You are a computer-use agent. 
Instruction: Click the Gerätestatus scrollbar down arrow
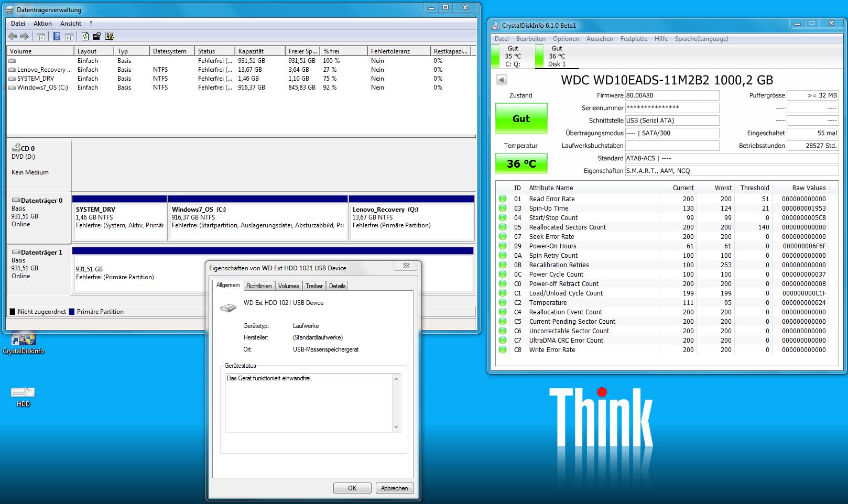(396, 428)
